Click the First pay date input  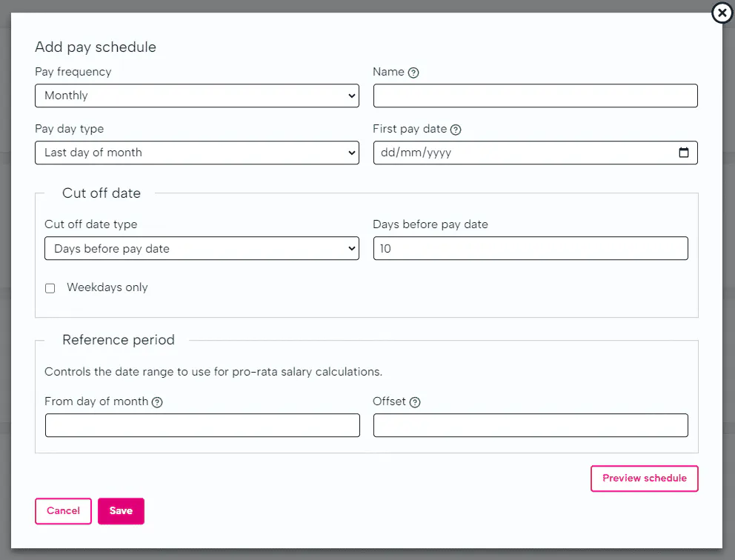519,153
